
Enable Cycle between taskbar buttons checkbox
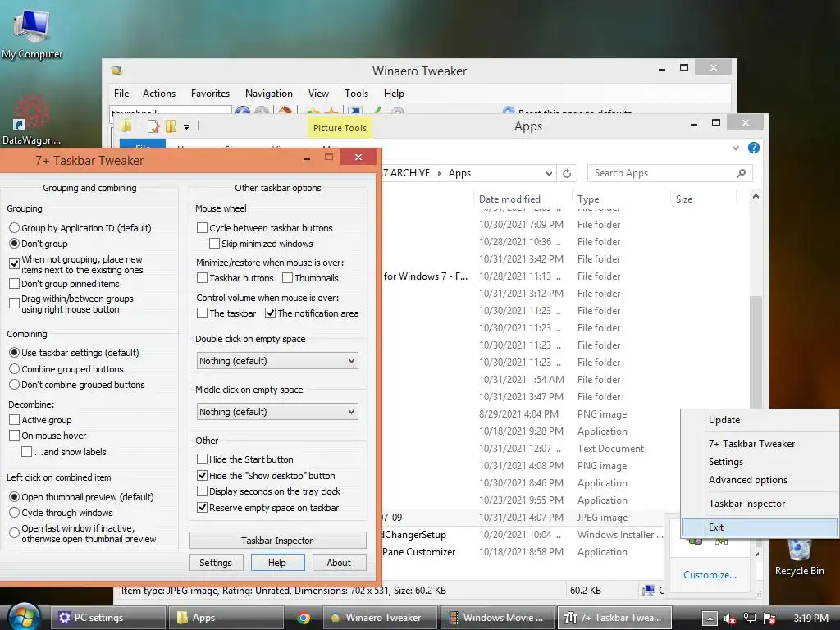coord(202,228)
